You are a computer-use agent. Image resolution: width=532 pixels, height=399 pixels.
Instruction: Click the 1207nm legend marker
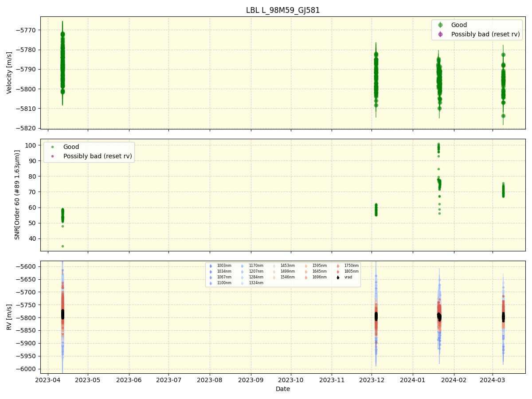pyautogui.click(x=243, y=272)
